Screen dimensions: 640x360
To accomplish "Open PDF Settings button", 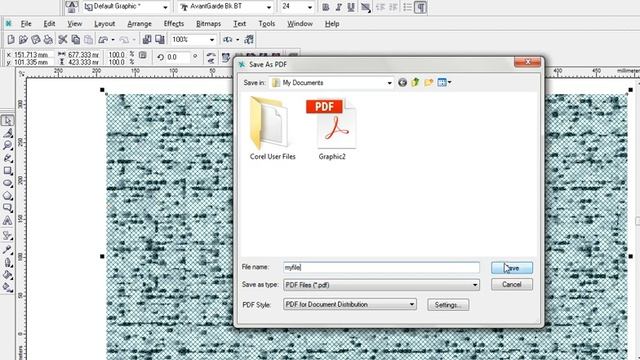I will tap(448, 305).
